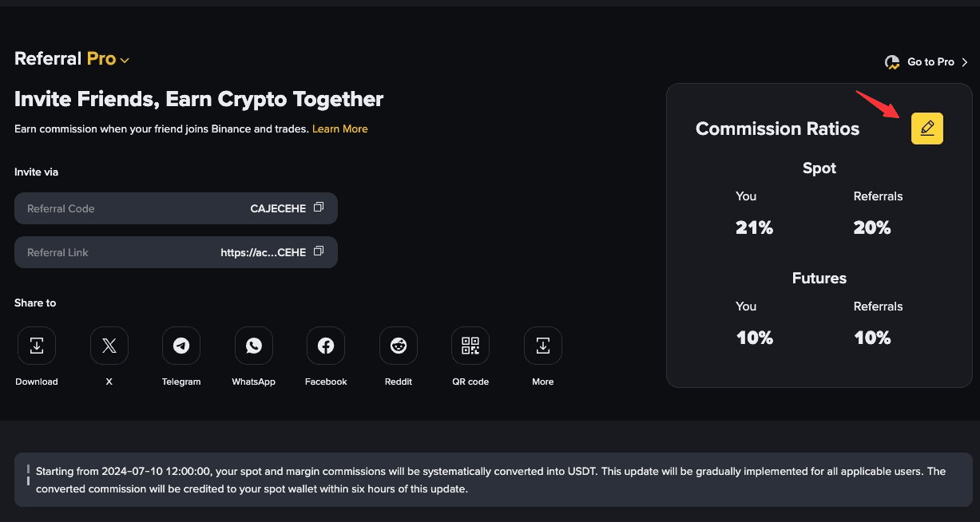Select the USDT conversion notice banner
The height and width of the screenshot is (522, 980).
490,480
